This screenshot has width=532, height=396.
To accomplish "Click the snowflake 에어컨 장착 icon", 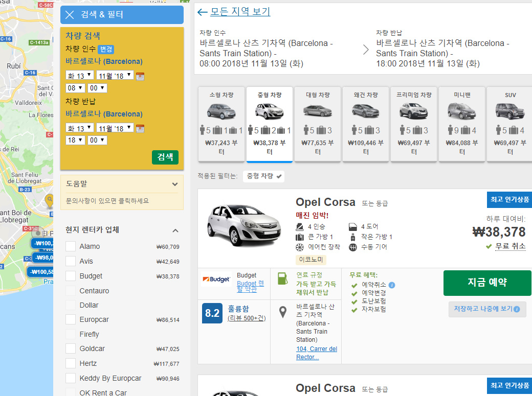I will click(300, 247).
